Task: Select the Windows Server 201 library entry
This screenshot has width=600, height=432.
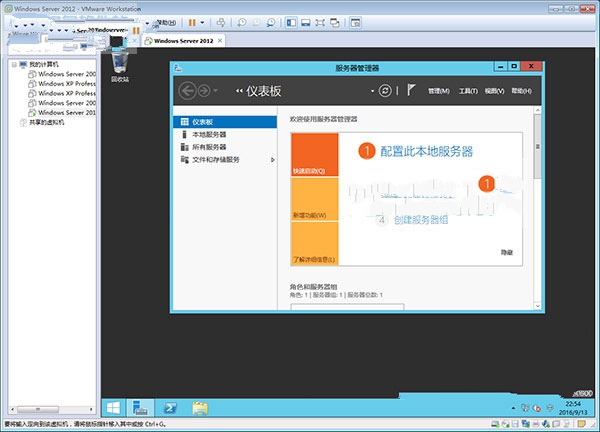Action: tap(67, 112)
